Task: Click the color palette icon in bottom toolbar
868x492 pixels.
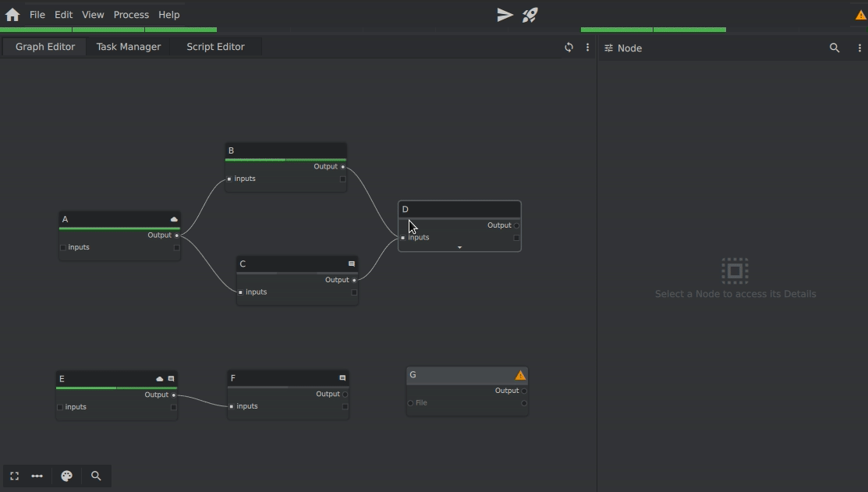Action: coord(67,476)
